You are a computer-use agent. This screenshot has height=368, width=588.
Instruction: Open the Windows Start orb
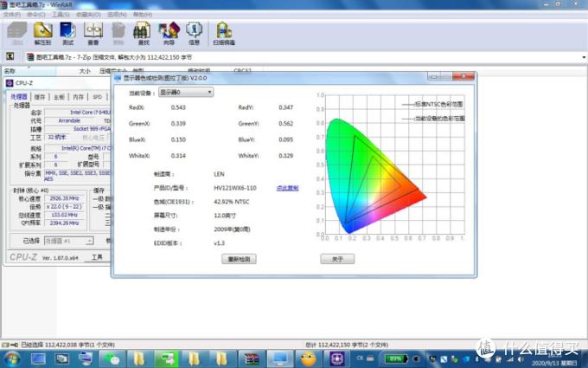click(x=11, y=358)
